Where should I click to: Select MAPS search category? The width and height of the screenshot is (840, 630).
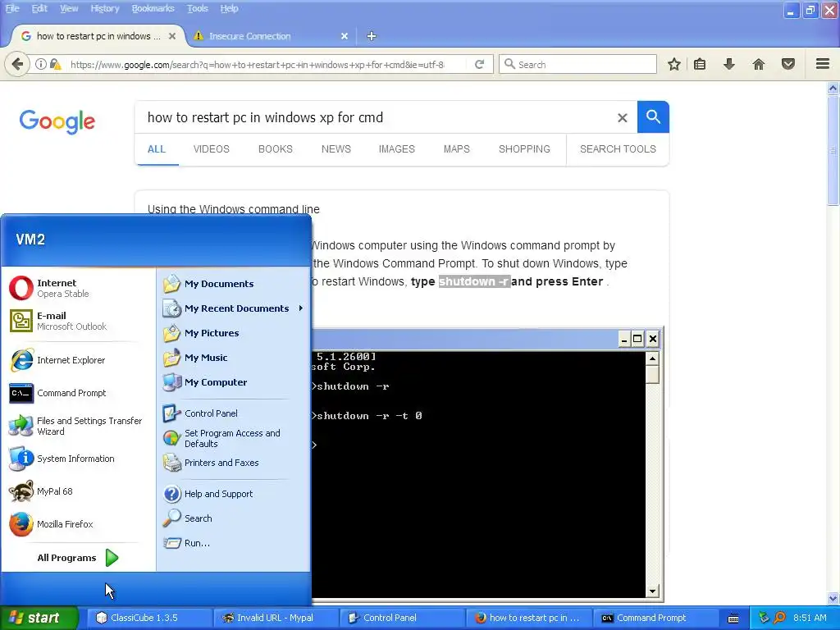click(x=456, y=149)
